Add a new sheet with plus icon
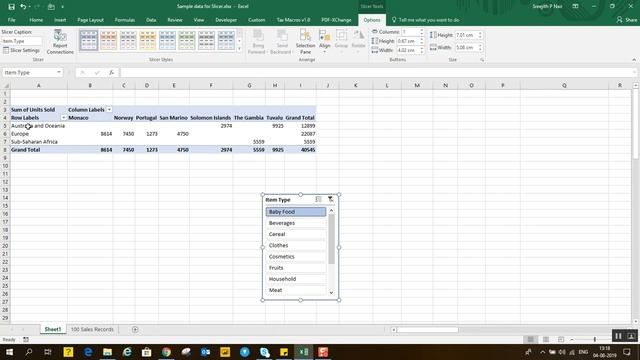 click(135, 329)
